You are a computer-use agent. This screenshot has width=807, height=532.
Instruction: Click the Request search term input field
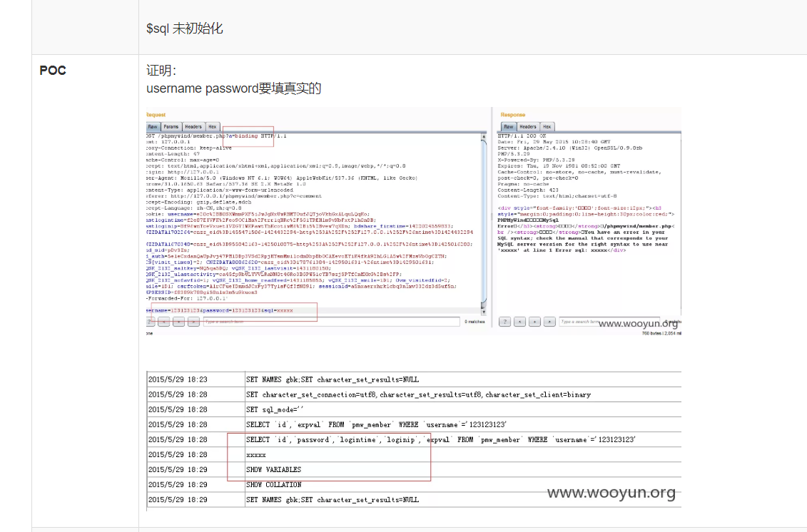coord(330,322)
